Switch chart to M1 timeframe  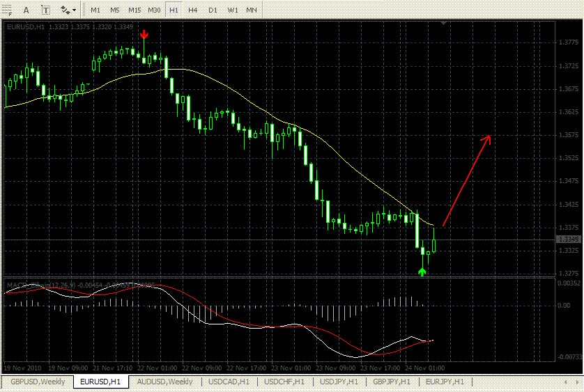pyautogui.click(x=95, y=10)
